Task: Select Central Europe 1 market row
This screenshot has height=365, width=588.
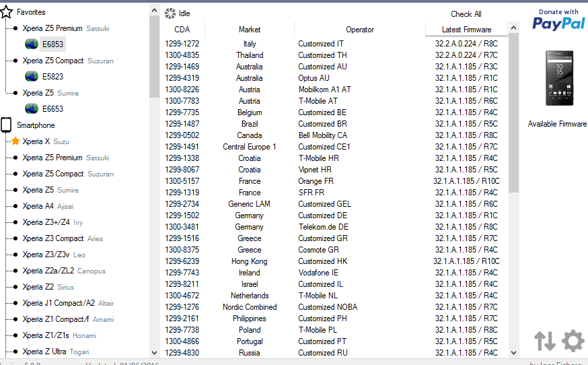Action: tap(334, 146)
